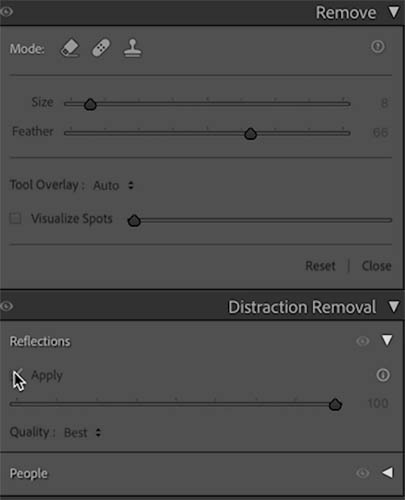Viewport: 405px width, 500px height.
Task: Collapse the Distraction Removal panel triangle
Action: tap(394, 307)
